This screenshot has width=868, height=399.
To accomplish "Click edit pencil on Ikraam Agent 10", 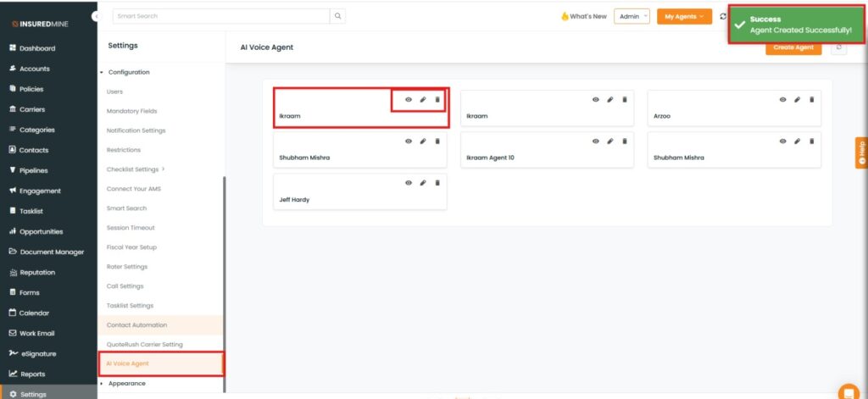I will pos(609,141).
